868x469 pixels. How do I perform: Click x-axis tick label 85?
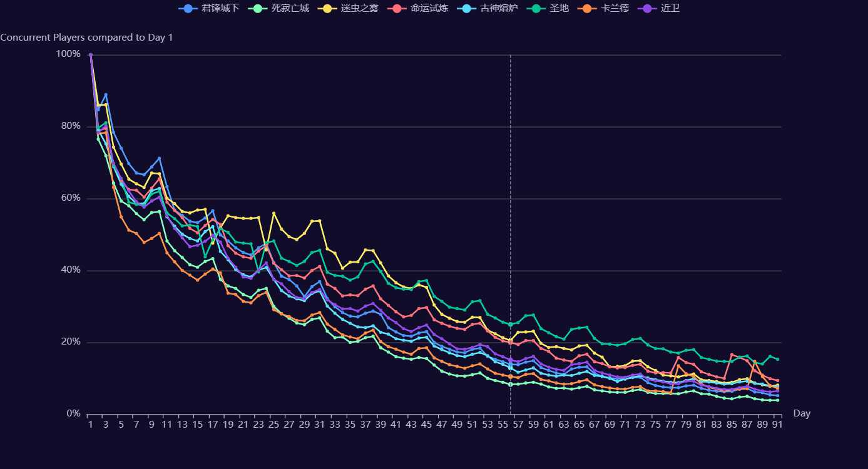[732, 425]
